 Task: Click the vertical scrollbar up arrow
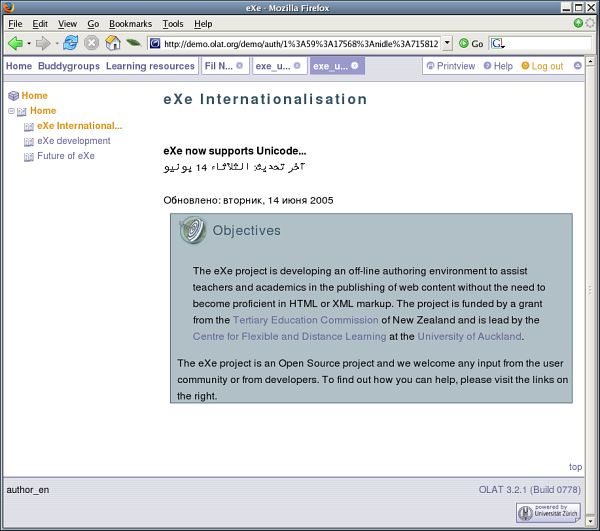pos(590,61)
